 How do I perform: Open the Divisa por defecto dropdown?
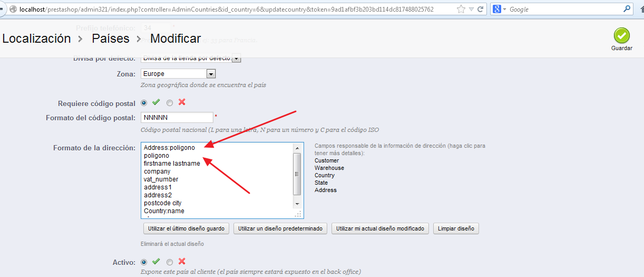[191, 58]
